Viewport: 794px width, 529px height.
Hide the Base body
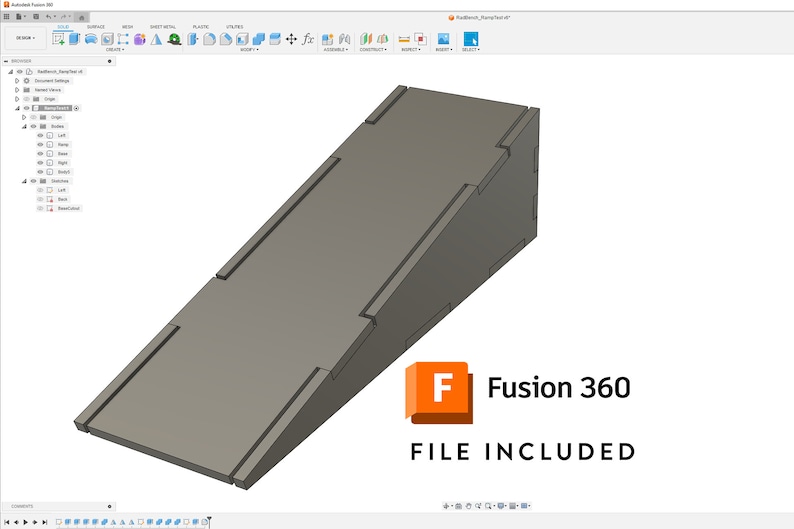(x=41, y=153)
